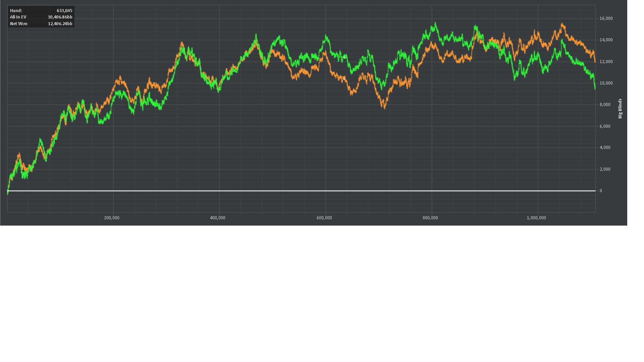
Task: Click the All-In EV value 10,406.86bb
Action: tap(60, 17)
